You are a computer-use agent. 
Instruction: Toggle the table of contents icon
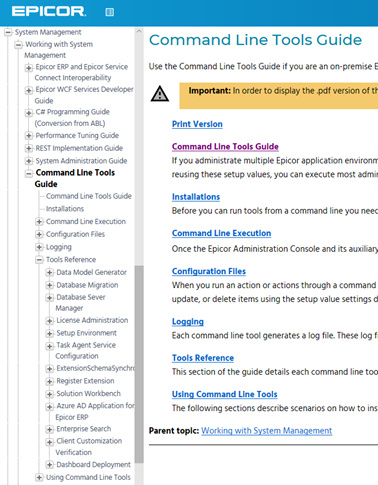click(109, 12)
